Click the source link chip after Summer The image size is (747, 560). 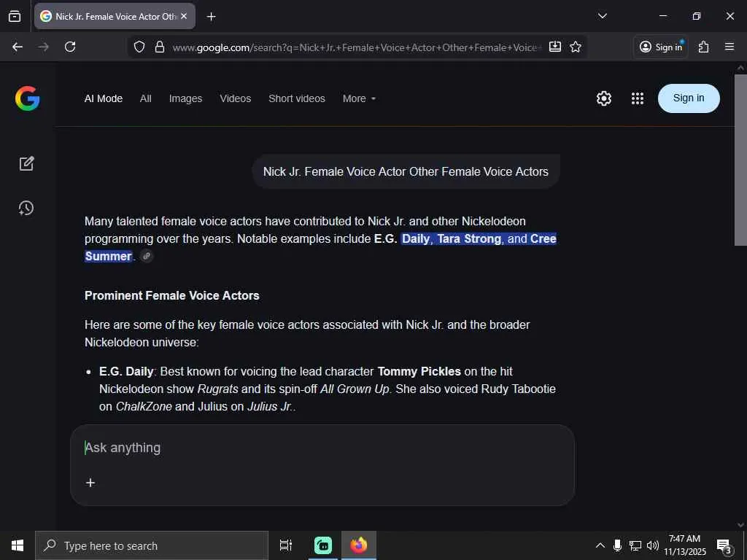[147, 256]
